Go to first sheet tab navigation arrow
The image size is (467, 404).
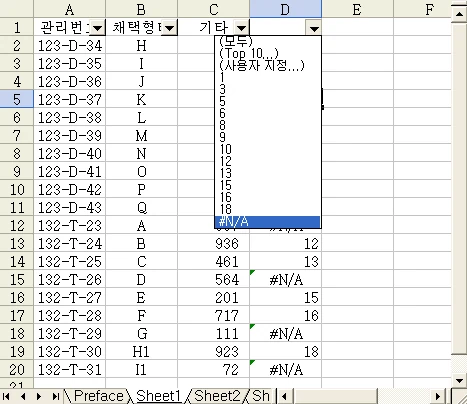pos(6,396)
